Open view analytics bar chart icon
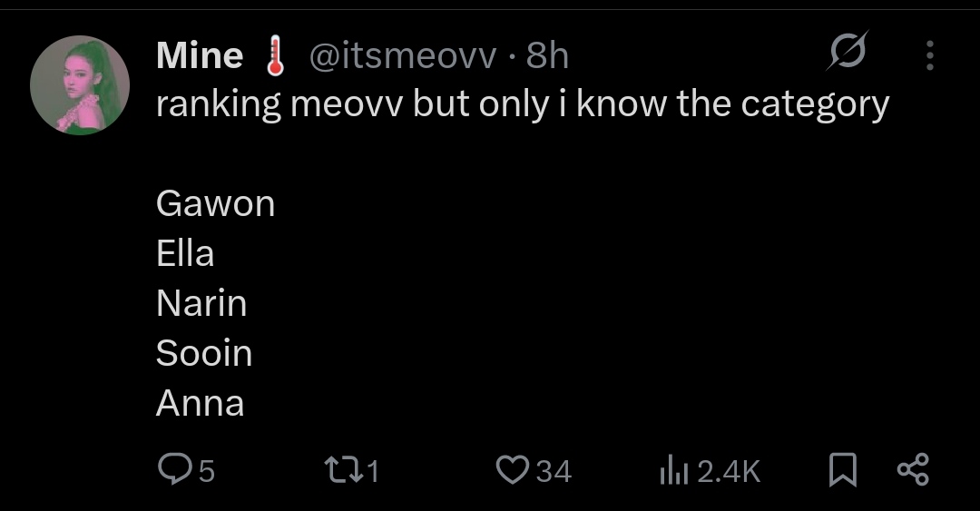The width and height of the screenshot is (980, 511). pos(672,469)
